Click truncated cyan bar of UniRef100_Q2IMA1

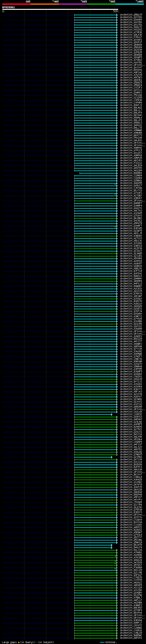click(x=93, y=457)
